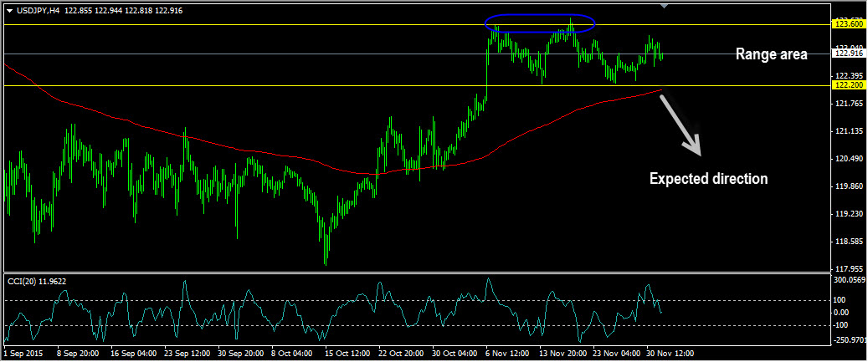Click the 6 Nov 12:00 date label
The height and width of the screenshot is (362, 868).
507,353
